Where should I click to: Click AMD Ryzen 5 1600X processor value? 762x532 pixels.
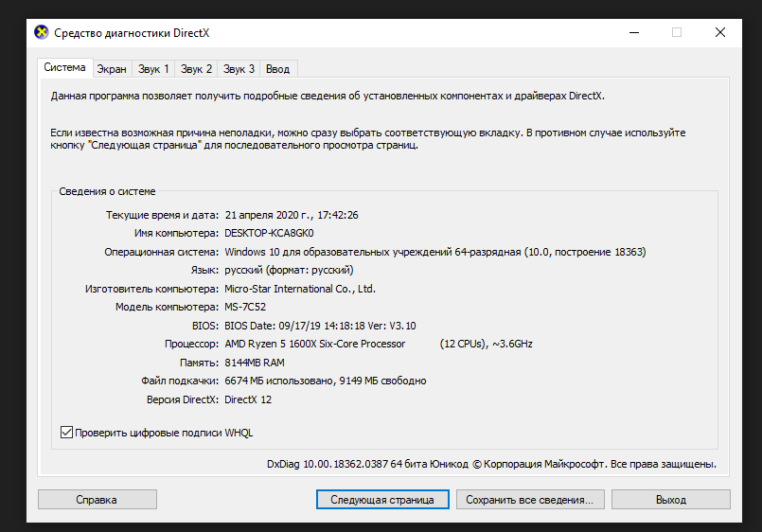[378, 344]
